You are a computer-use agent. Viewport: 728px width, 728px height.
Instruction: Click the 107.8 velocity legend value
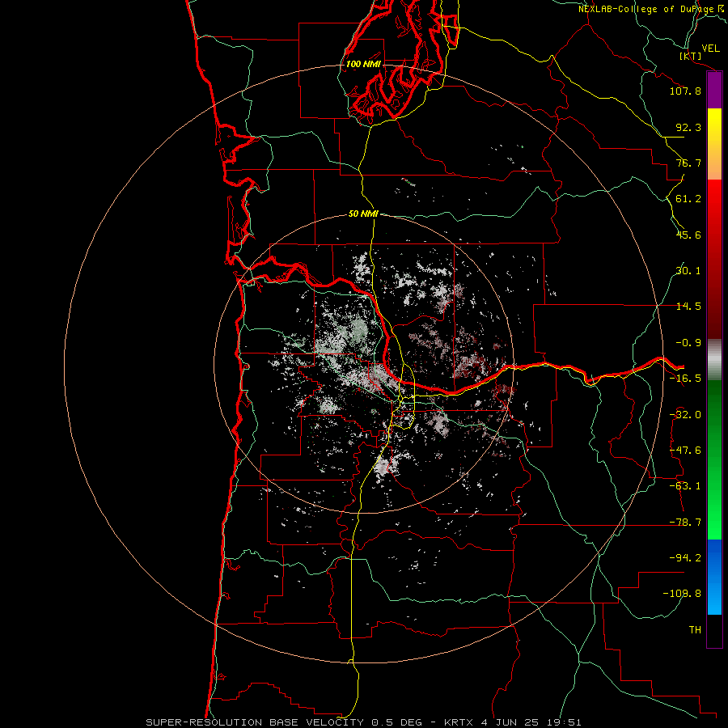pos(685,91)
